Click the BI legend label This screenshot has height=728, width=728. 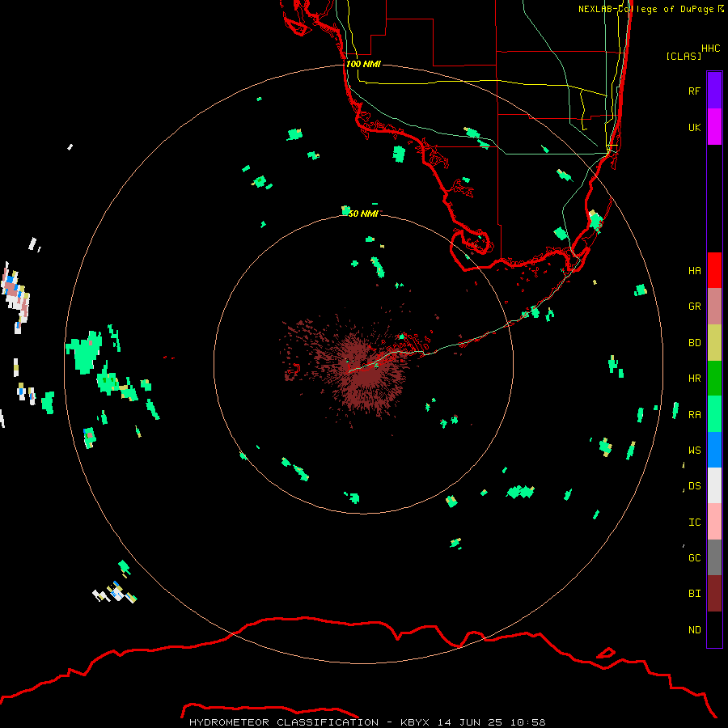(x=694, y=594)
